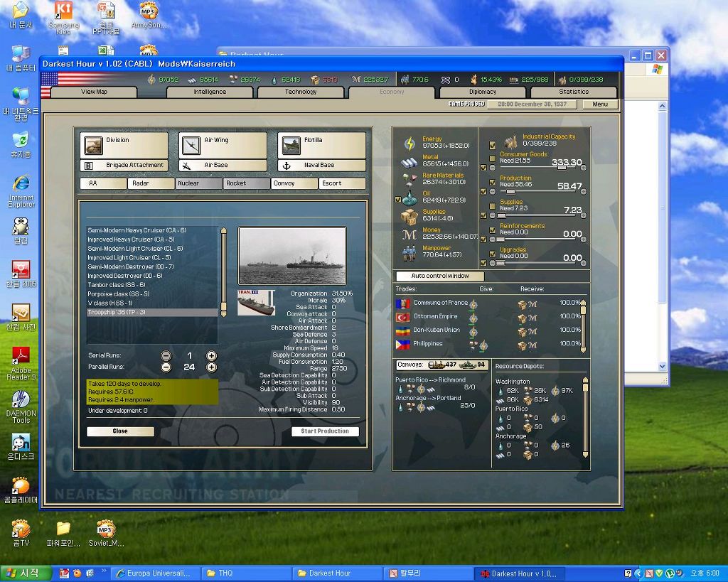Click the Money M icon in resources panel
Screen dimensions: 728x582
[x=409, y=235]
